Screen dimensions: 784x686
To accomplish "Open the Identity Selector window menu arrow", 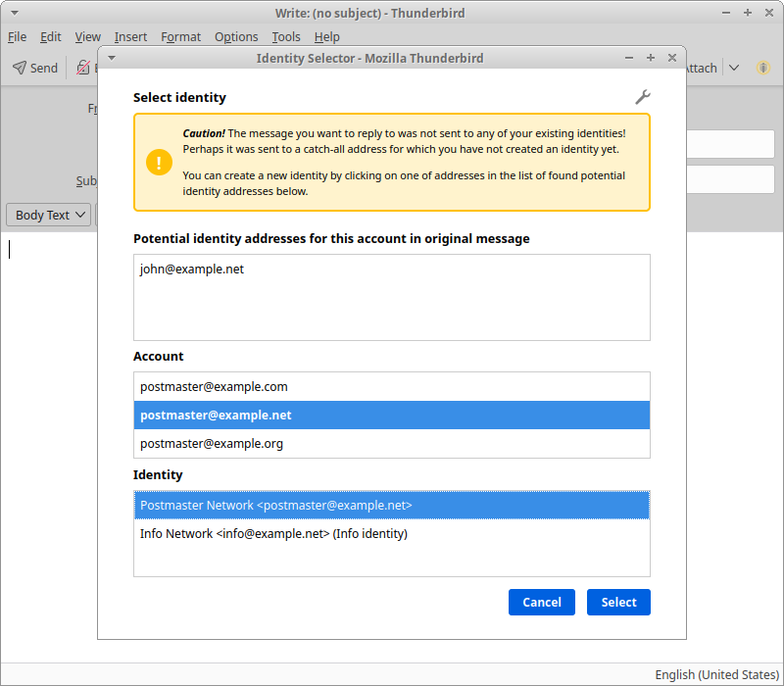I will tap(112, 58).
